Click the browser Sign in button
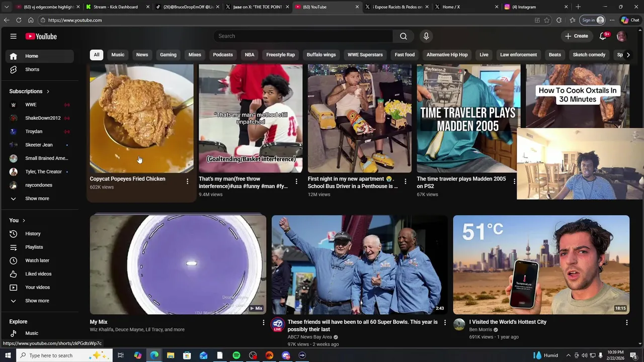Viewport: 644px width, 362px height. coord(593,20)
